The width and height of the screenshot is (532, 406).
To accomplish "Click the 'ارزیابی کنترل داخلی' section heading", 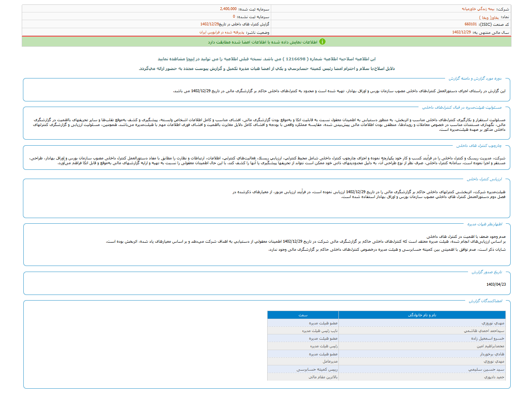I will tap(484, 179).
